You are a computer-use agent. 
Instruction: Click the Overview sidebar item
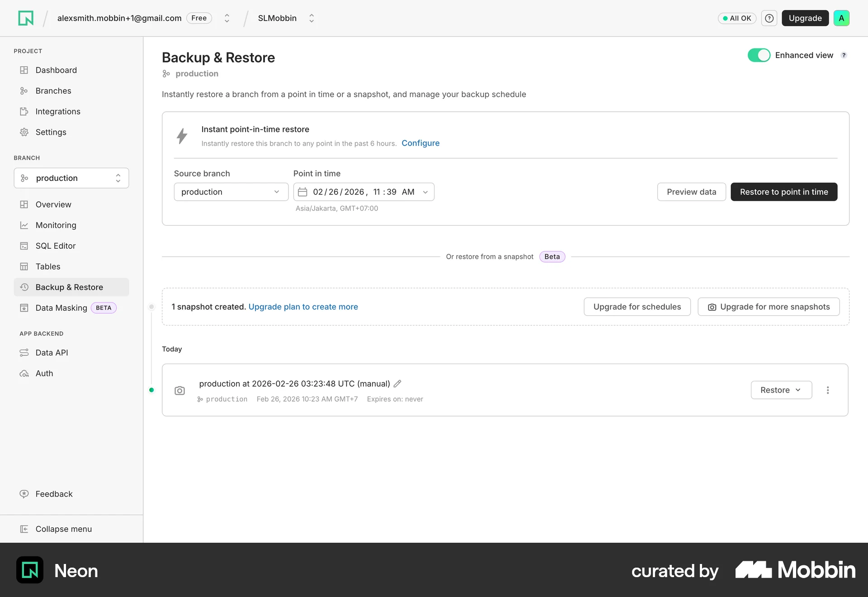point(71,204)
